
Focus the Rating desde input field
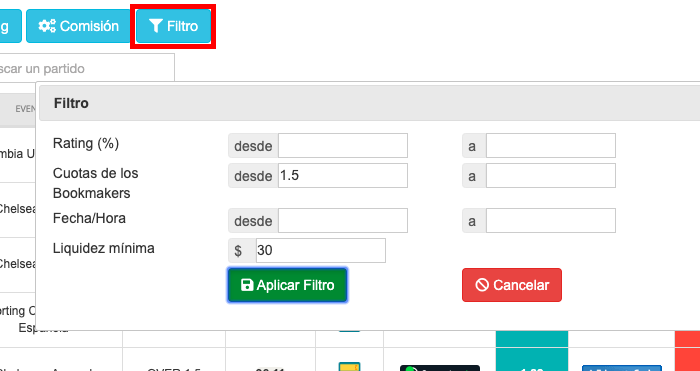click(342, 146)
